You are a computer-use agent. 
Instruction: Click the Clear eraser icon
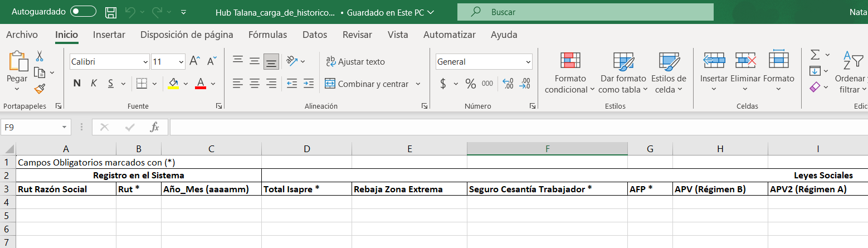point(815,87)
